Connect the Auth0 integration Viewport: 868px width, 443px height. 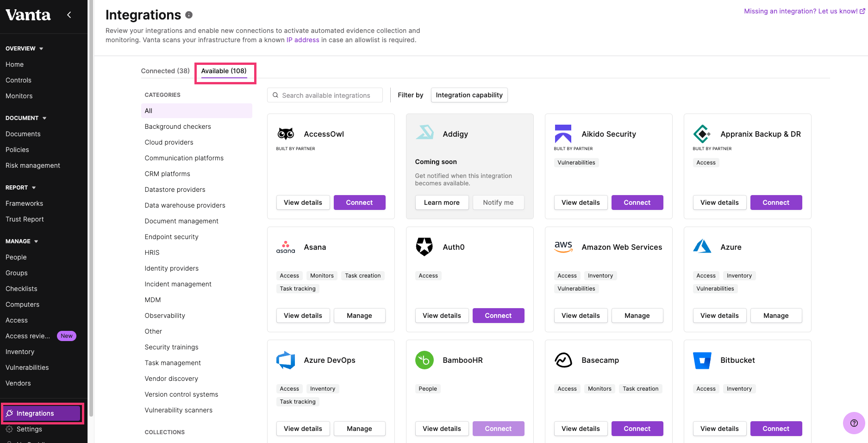498,316
